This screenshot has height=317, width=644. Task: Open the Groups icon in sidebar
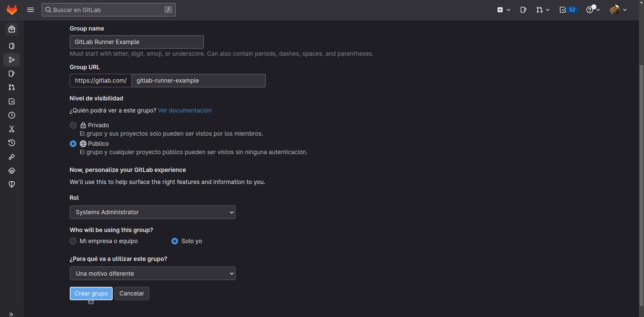[x=12, y=60]
